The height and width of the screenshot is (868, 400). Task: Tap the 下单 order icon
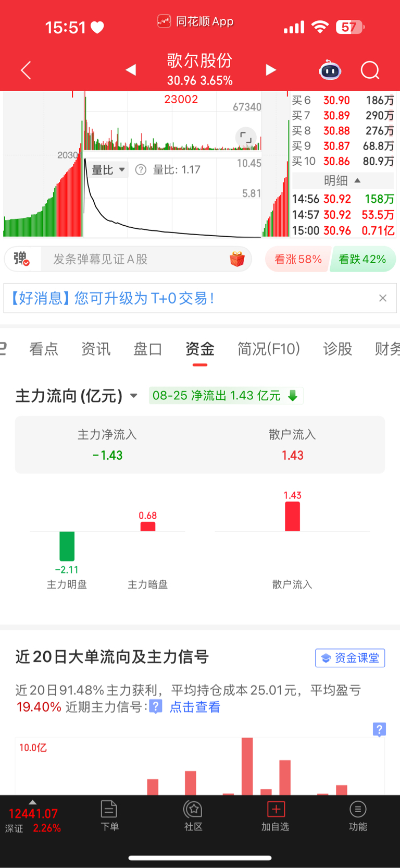pos(109,816)
